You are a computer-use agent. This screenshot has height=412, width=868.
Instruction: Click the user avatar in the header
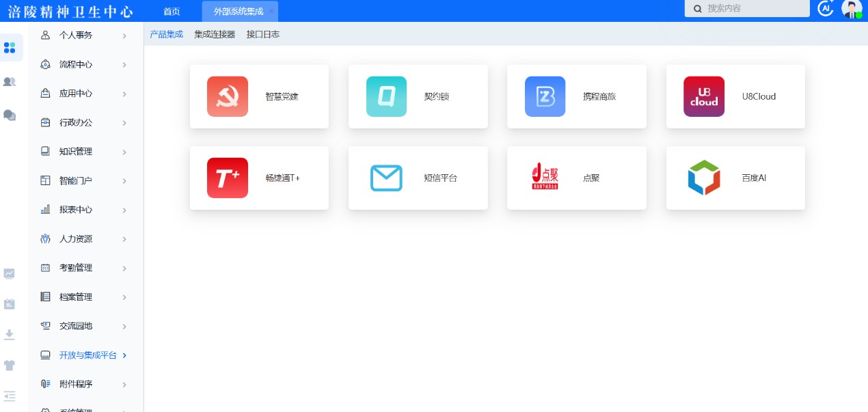851,8
